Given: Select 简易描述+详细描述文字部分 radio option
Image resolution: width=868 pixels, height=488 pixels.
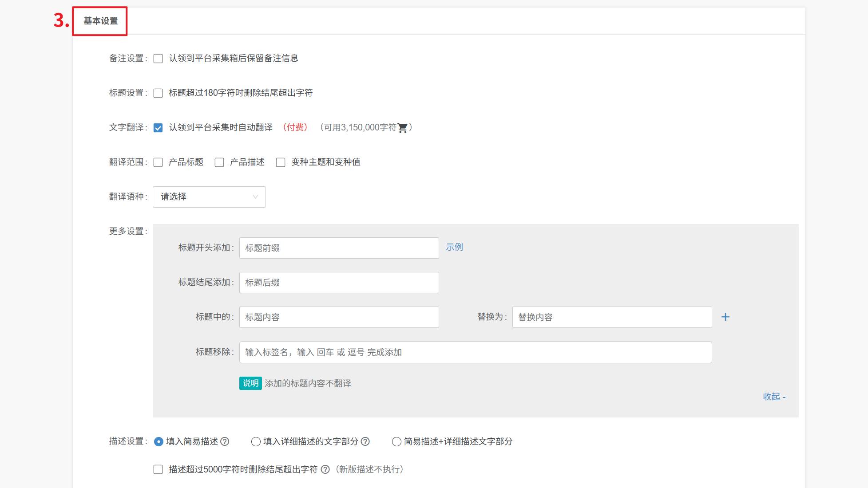Looking at the screenshot, I should (396, 441).
